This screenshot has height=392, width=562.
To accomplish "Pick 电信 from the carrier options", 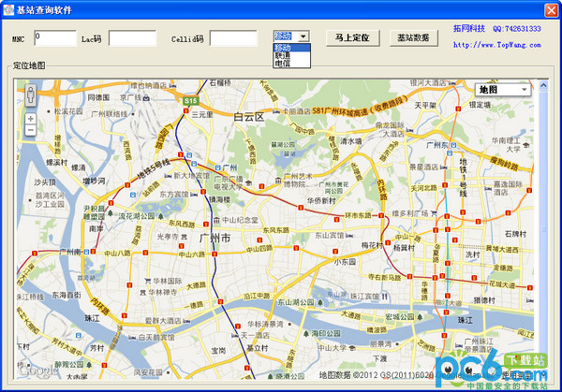I will tap(283, 64).
